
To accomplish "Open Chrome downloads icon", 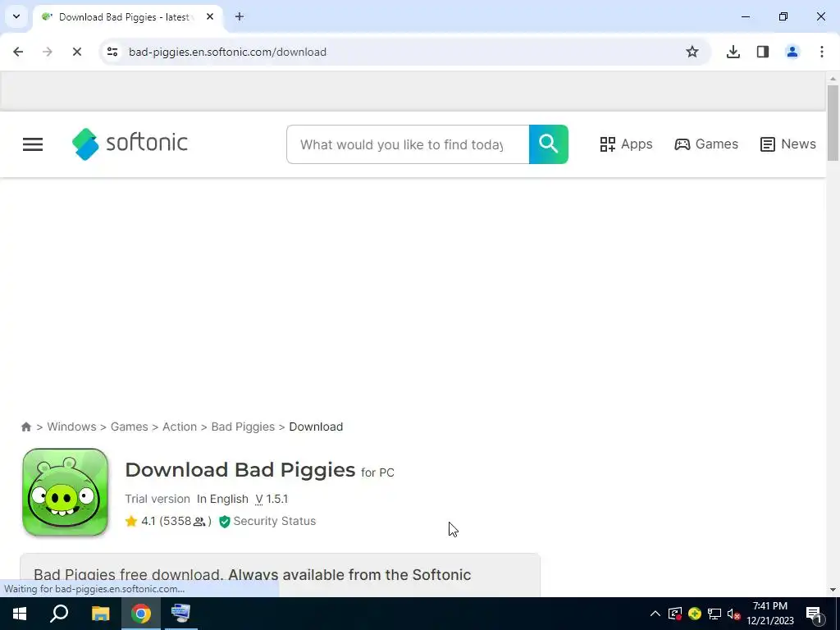I will [x=733, y=52].
